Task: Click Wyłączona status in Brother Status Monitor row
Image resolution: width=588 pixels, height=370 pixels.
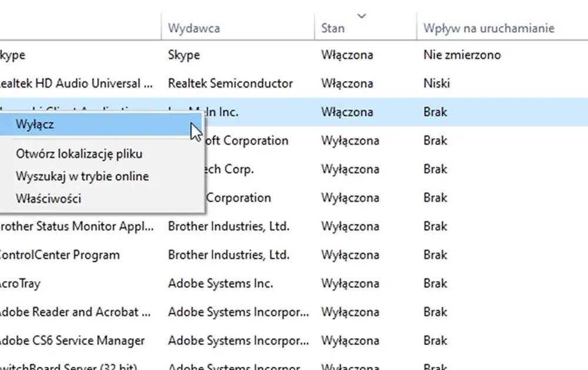Action: (350, 226)
